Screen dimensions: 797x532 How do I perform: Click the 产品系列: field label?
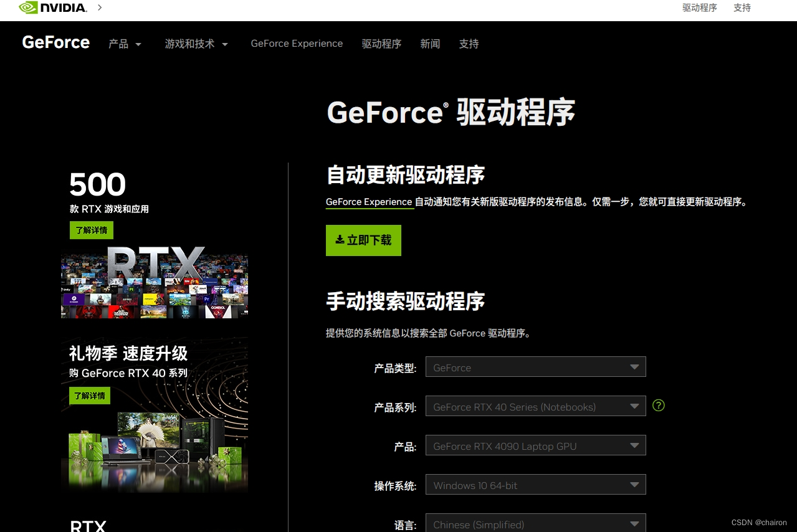coord(395,407)
